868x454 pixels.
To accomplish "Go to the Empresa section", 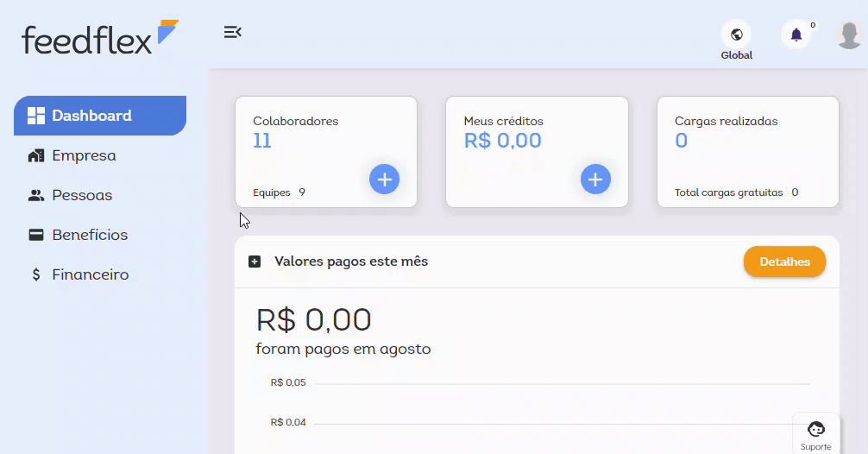I will 84,155.
